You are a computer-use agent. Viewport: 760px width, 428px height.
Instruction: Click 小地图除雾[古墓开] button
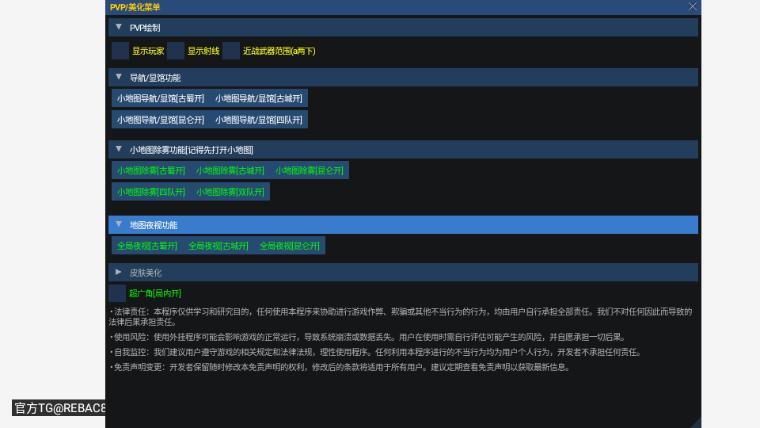pos(150,170)
